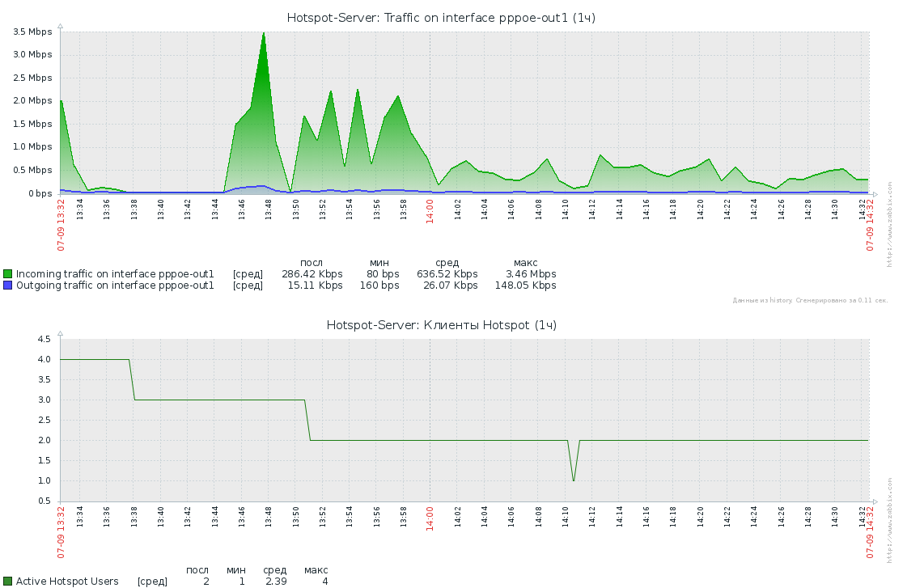Click the 0 bps y-axis label

(40, 193)
